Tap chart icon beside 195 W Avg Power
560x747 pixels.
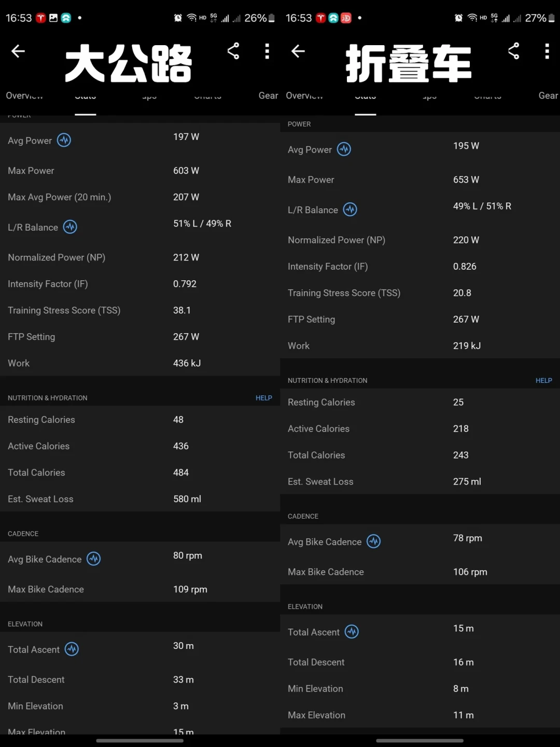pos(344,149)
